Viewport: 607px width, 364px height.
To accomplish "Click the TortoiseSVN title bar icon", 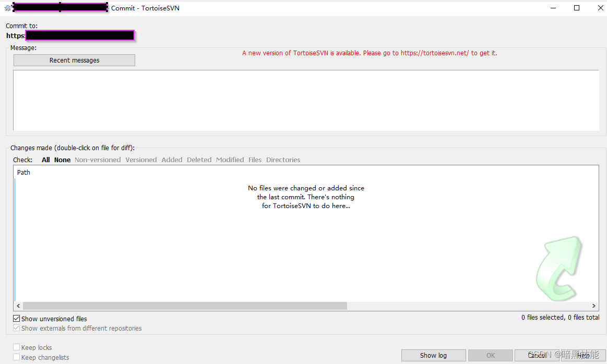I will [7, 8].
